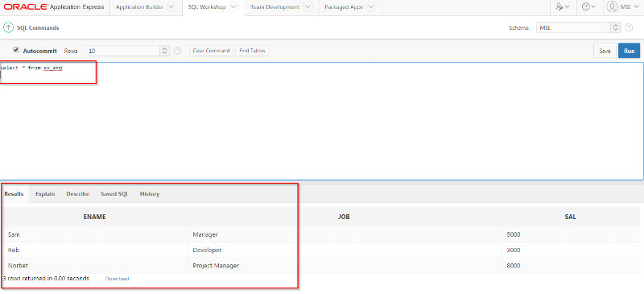Open the SQL Workshop tab
The width and height of the screenshot is (644, 294).
[207, 7]
